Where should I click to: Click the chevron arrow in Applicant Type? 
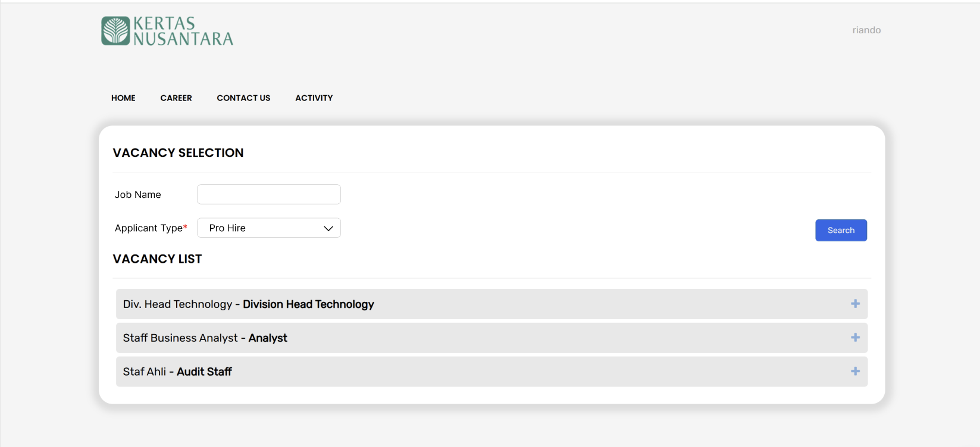coord(328,228)
